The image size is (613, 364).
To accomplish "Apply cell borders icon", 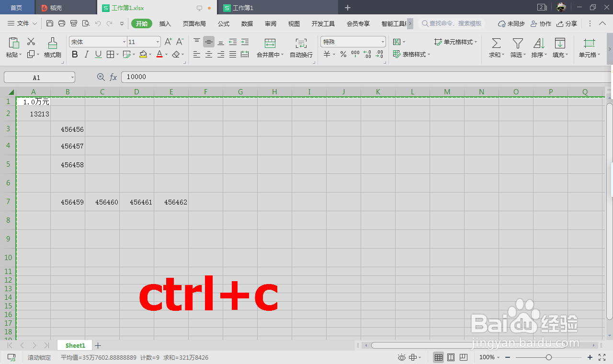I will 110,55.
